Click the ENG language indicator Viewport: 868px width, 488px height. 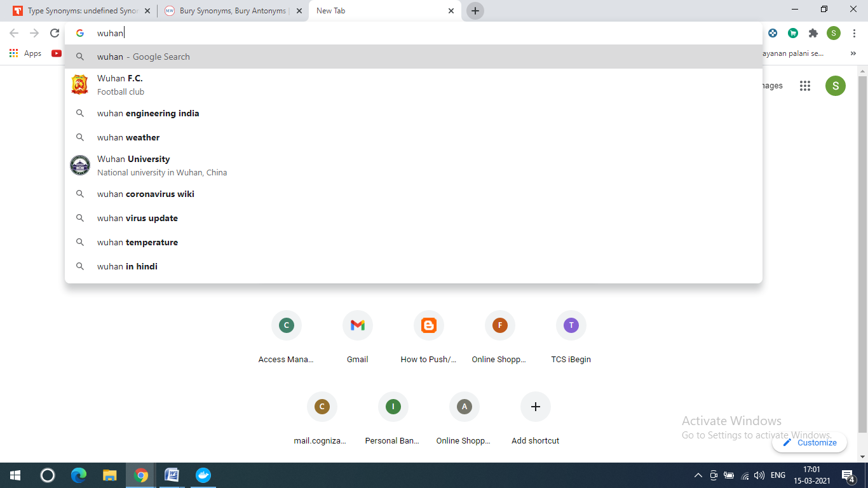[x=778, y=475]
